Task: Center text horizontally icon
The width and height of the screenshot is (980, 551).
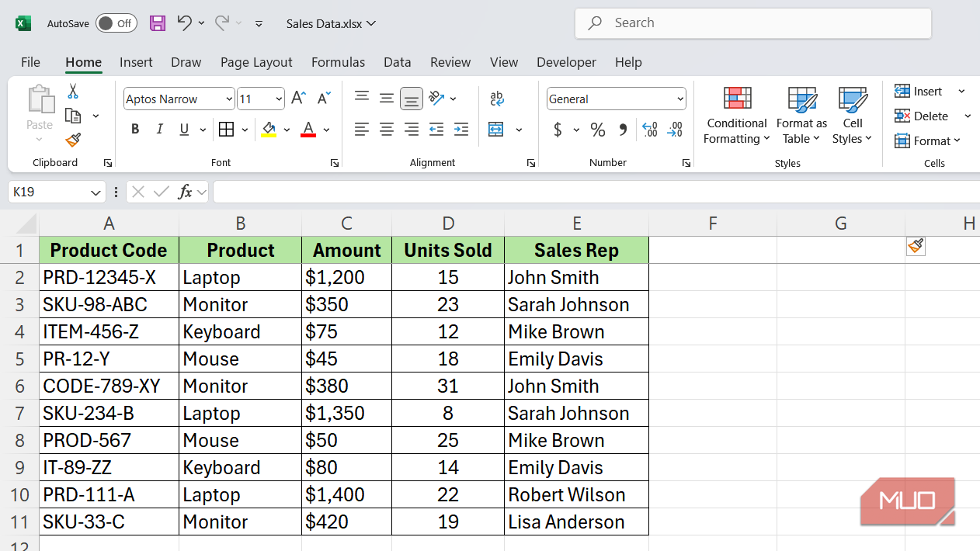Action: pyautogui.click(x=387, y=130)
